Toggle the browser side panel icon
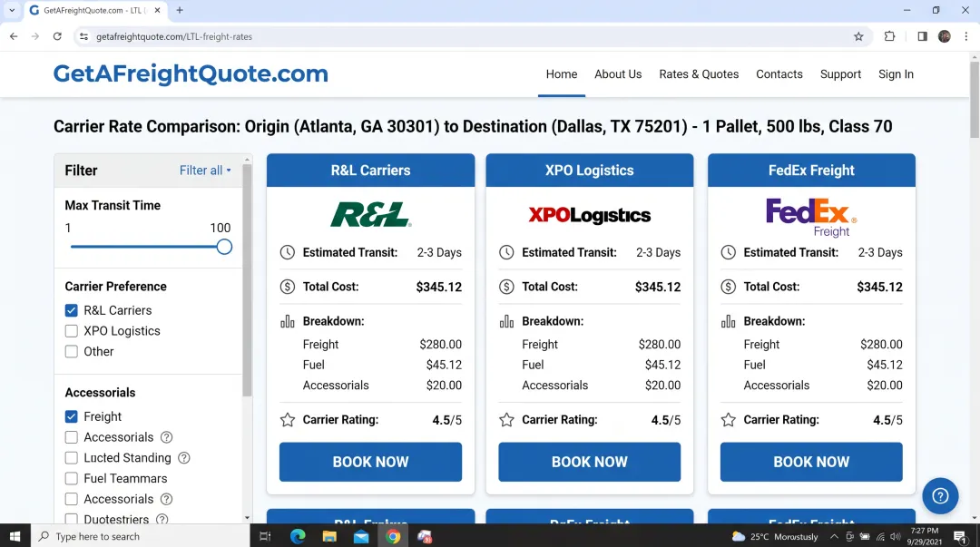 tap(922, 36)
